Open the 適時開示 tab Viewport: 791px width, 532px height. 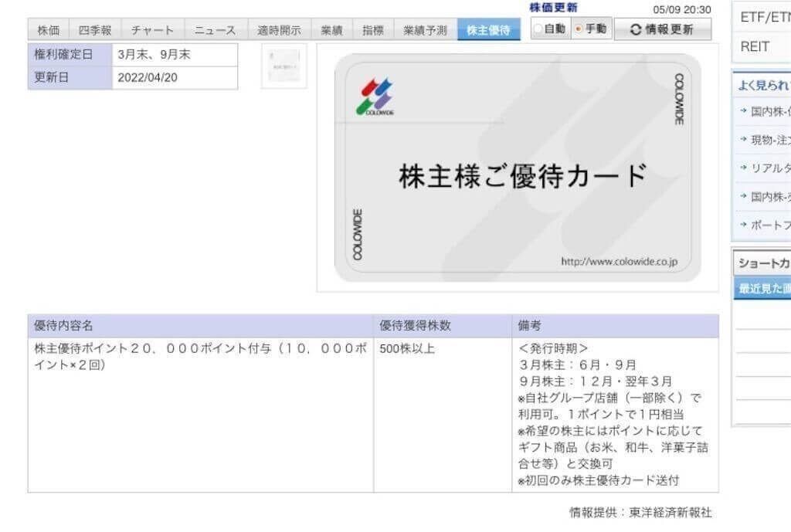point(280,30)
